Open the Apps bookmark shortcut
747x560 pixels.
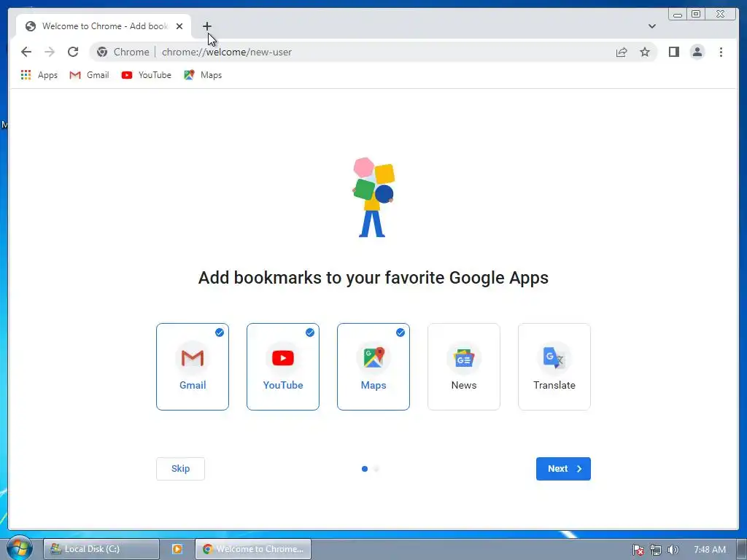(x=39, y=75)
